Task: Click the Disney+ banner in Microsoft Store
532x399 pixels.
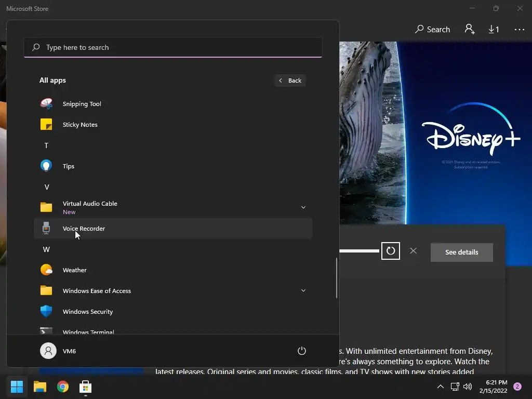Action: (435, 132)
